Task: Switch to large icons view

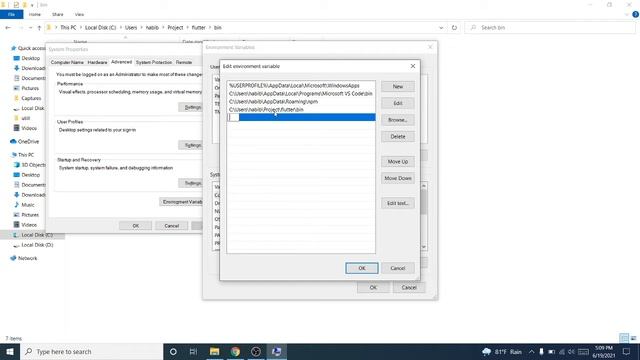Action: (x=633, y=338)
